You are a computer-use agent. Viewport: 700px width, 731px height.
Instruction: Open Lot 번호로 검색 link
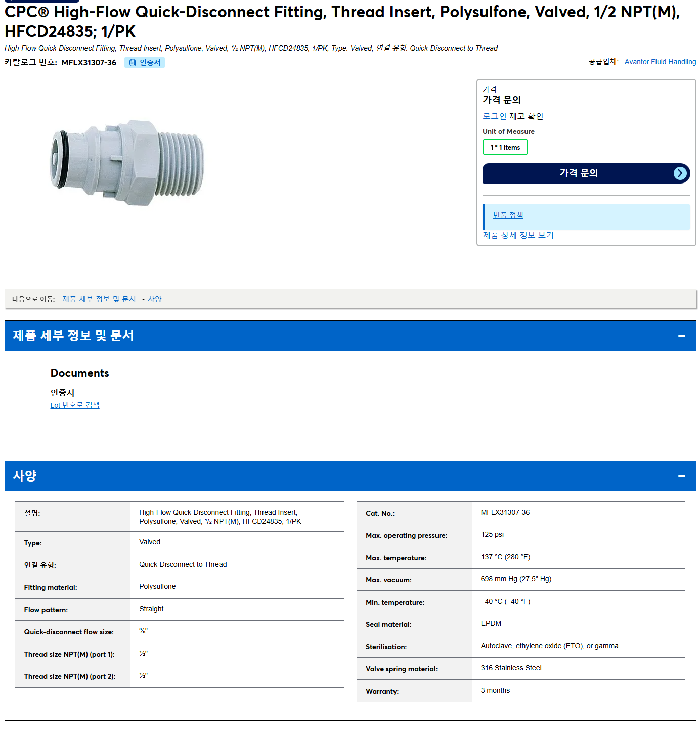click(x=75, y=405)
